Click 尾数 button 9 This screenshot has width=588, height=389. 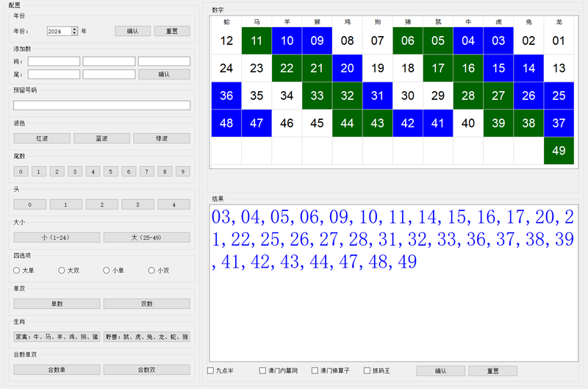(x=183, y=171)
